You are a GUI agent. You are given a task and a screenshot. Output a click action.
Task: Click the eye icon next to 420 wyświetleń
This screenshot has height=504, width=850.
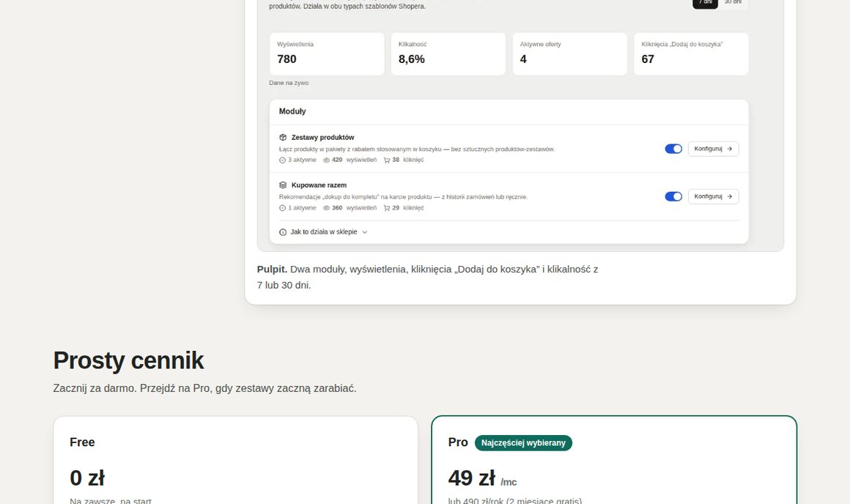click(x=326, y=160)
